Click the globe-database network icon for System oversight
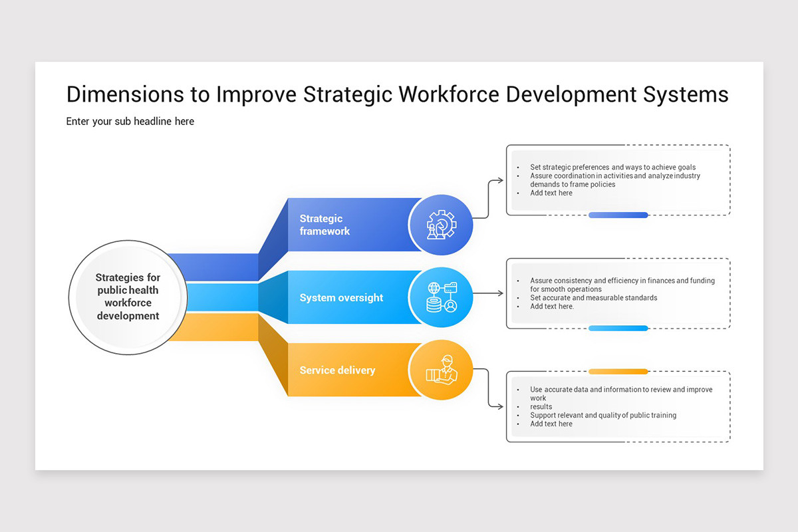798x532 pixels. pyautogui.click(x=442, y=297)
